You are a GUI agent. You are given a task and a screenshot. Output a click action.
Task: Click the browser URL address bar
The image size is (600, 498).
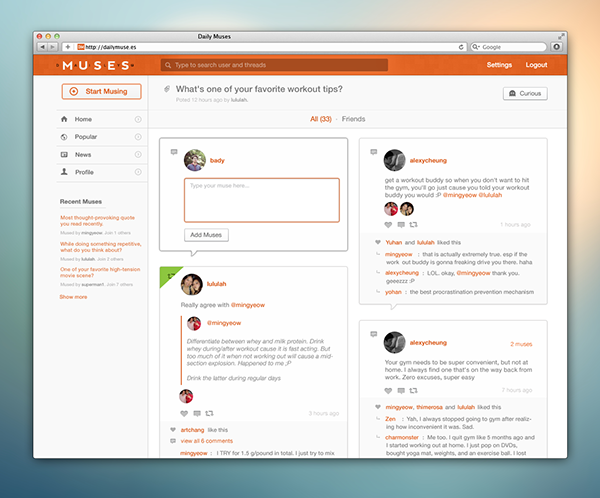coord(264,47)
